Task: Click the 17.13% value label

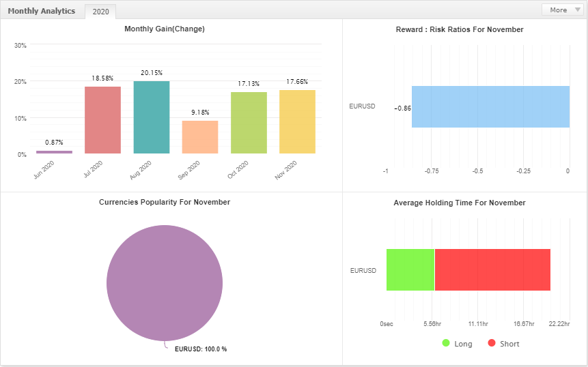Action: [x=249, y=83]
